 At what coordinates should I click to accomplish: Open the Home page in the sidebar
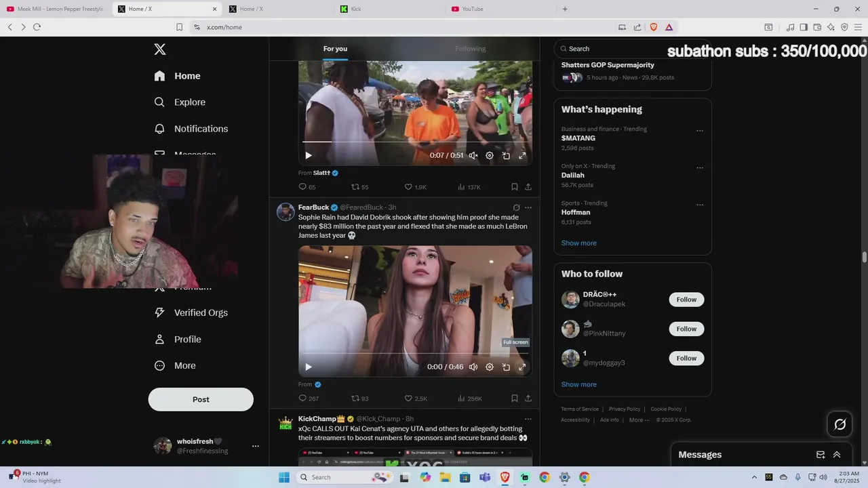(x=177, y=76)
